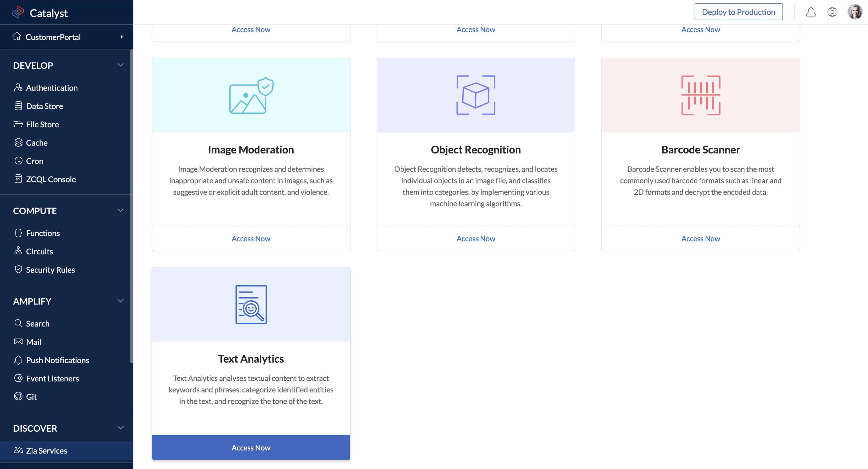The image size is (868, 469).
Task: Open Mail from the Amplify menu
Action: pos(34,342)
